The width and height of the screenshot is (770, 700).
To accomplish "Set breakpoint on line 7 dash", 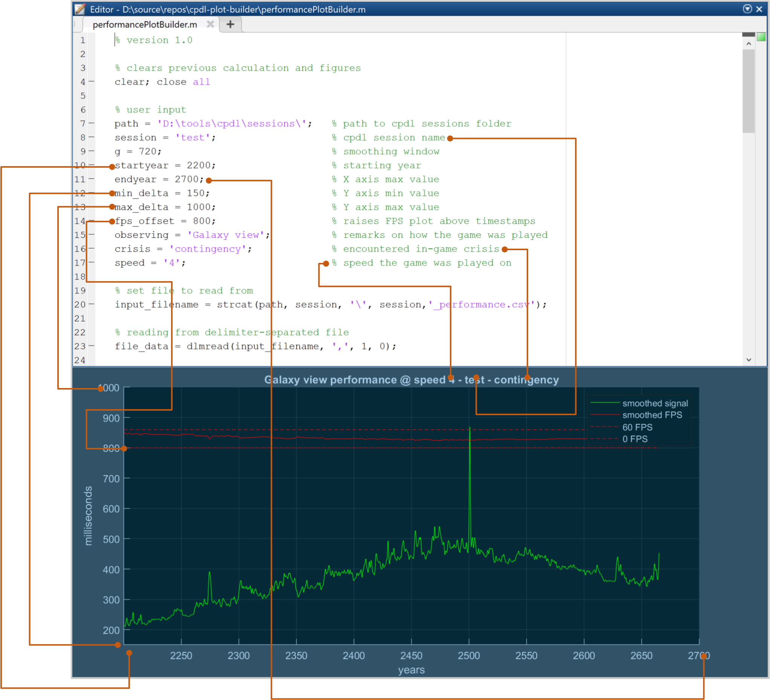I will click(92, 123).
